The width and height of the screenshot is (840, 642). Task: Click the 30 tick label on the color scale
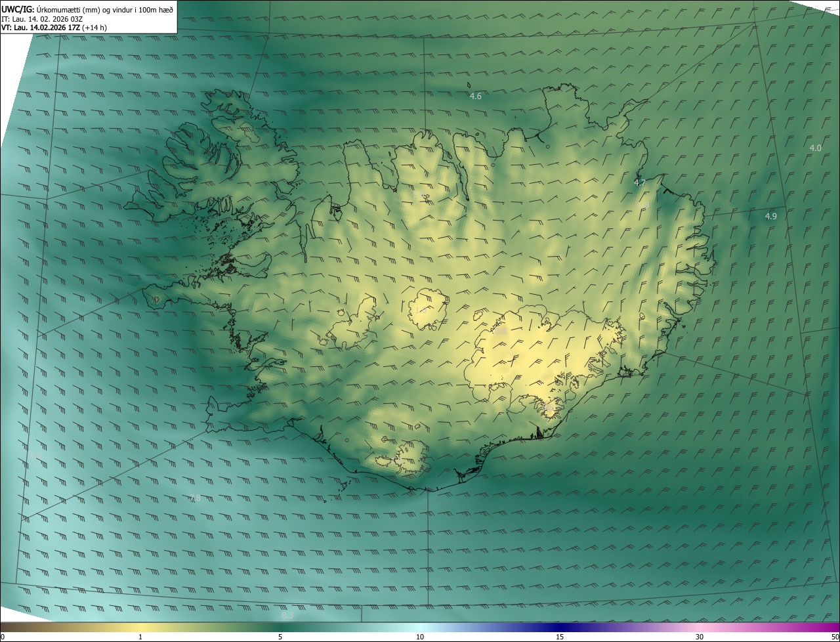pos(700,637)
